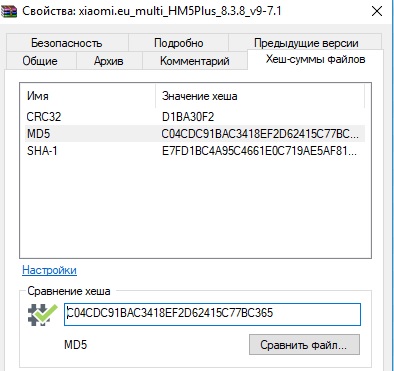Open the Настройки link
This screenshot has height=371, width=394.
click(49, 270)
